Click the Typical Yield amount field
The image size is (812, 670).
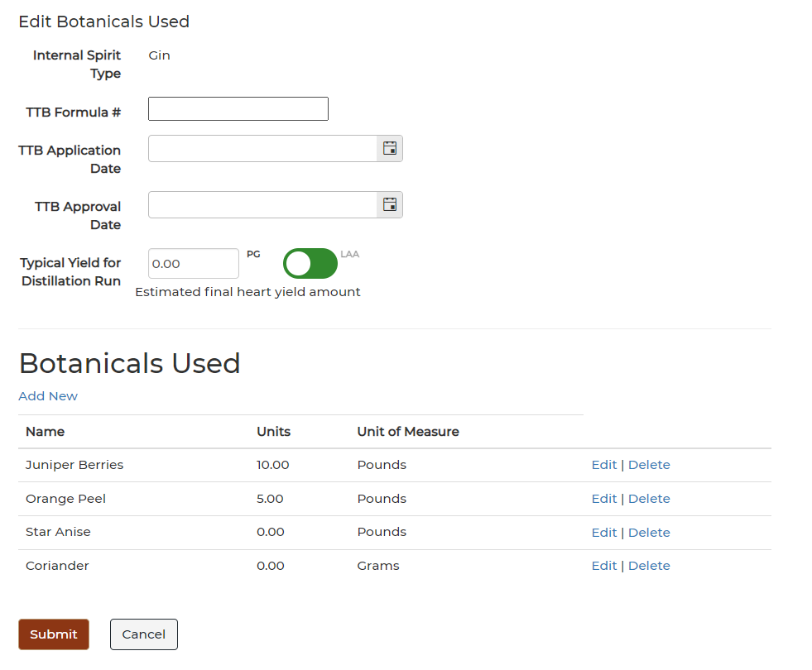tap(194, 263)
